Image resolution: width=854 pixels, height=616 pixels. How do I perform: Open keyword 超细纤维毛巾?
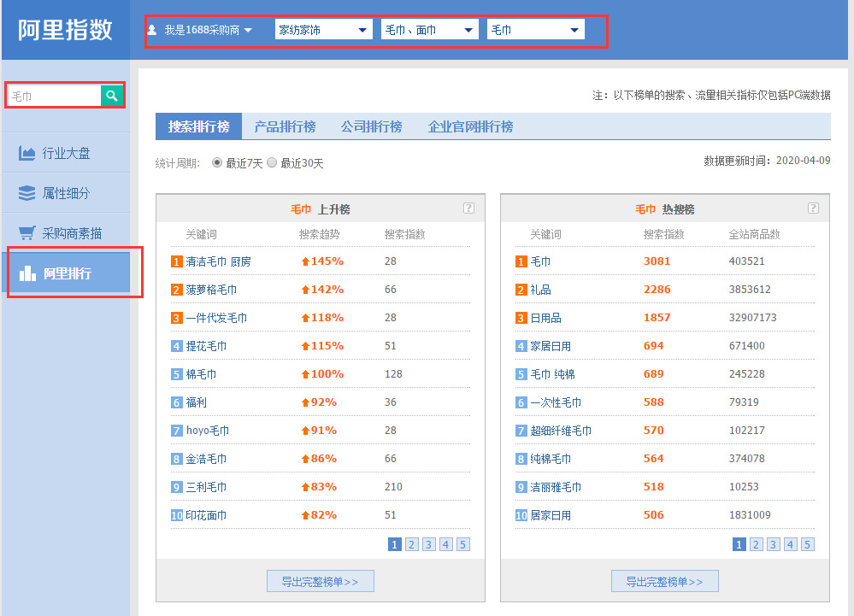[x=561, y=431]
